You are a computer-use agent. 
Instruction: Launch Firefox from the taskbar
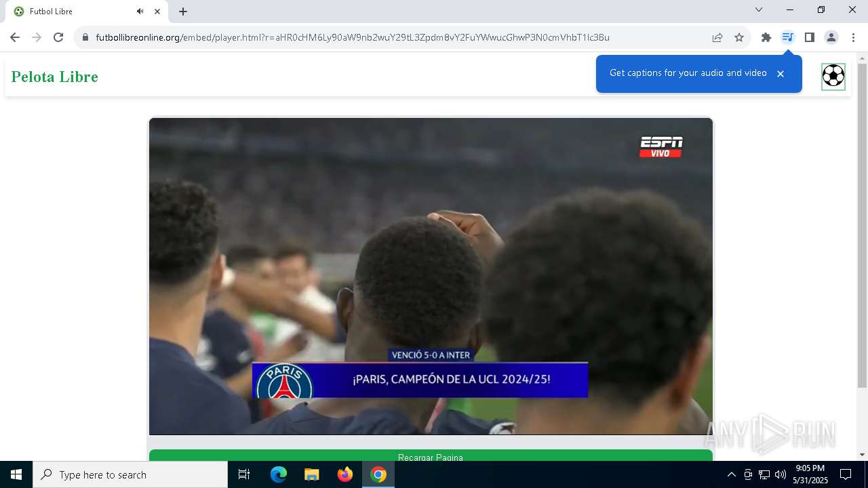click(344, 474)
